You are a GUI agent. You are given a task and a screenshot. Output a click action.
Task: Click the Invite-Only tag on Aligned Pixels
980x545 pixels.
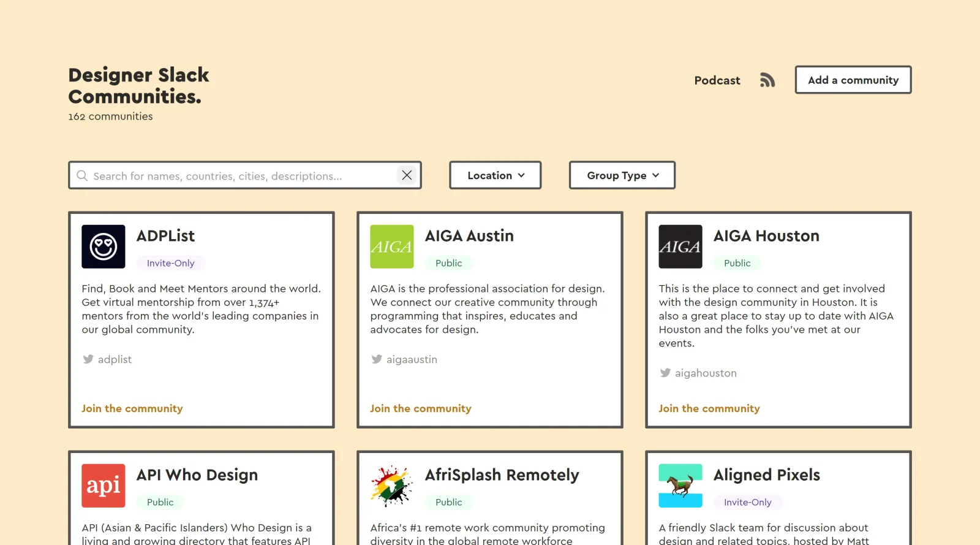tap(748, 502)
